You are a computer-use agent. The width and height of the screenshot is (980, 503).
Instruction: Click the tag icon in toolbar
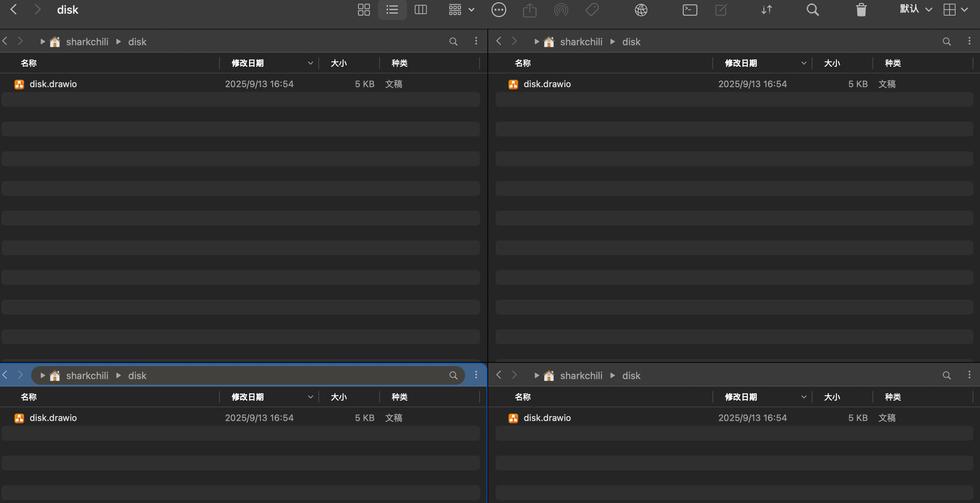[592, 10]
